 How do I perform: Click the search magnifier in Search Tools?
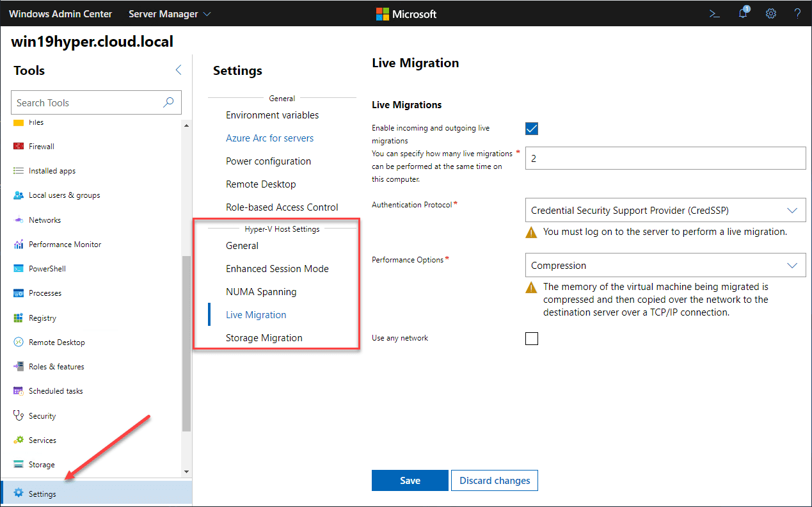(x=169, y=102)
